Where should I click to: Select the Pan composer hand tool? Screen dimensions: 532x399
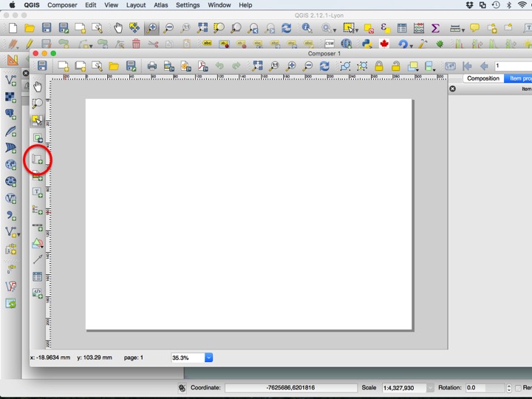tap(38, 87)
